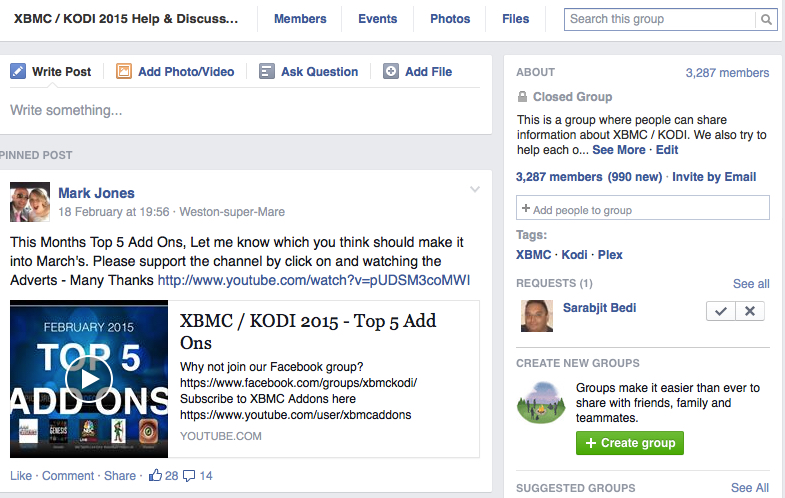Click See All next to Suggested Groups
785x498 pixels.
point(750,487)
